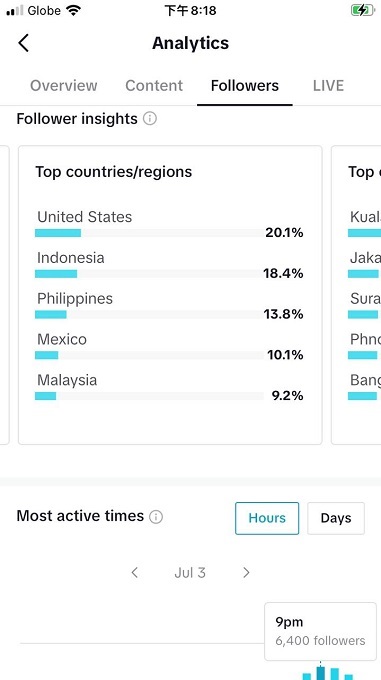The height and width of the screenshot is (680, 381).
Task: Tap the Philippines country row
Action: (x=169, y=306)
